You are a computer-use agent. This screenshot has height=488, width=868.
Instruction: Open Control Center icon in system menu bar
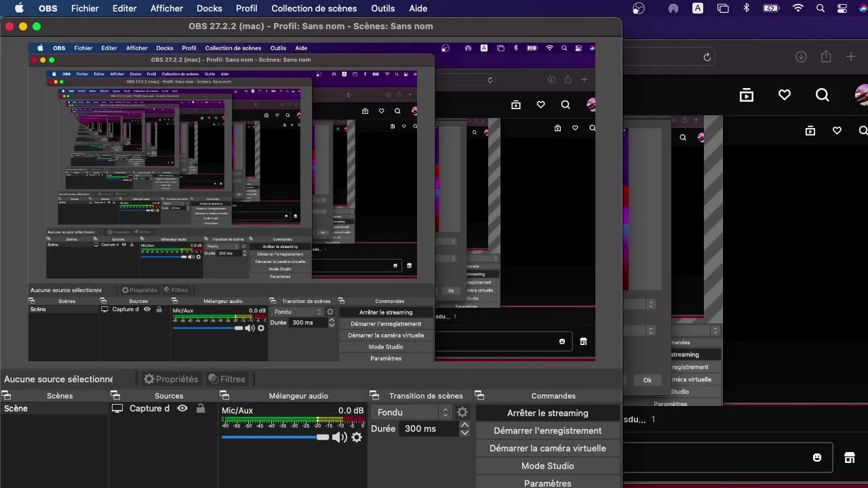842,8
